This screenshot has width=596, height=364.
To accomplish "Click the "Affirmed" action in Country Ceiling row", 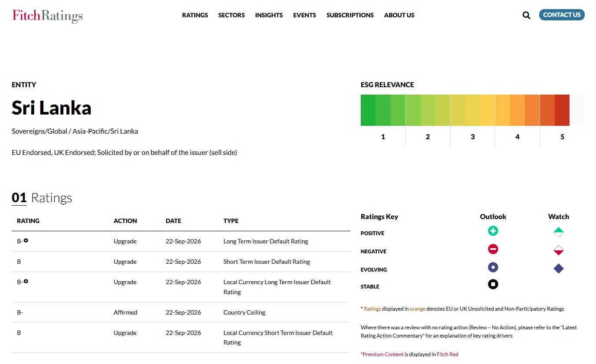I will tap(125, 312).
